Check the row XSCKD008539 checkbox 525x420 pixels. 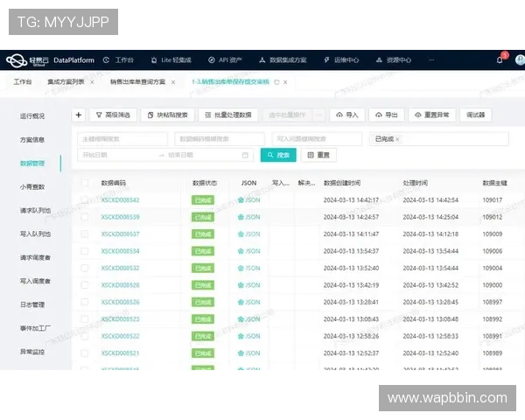tap(85, 217)
